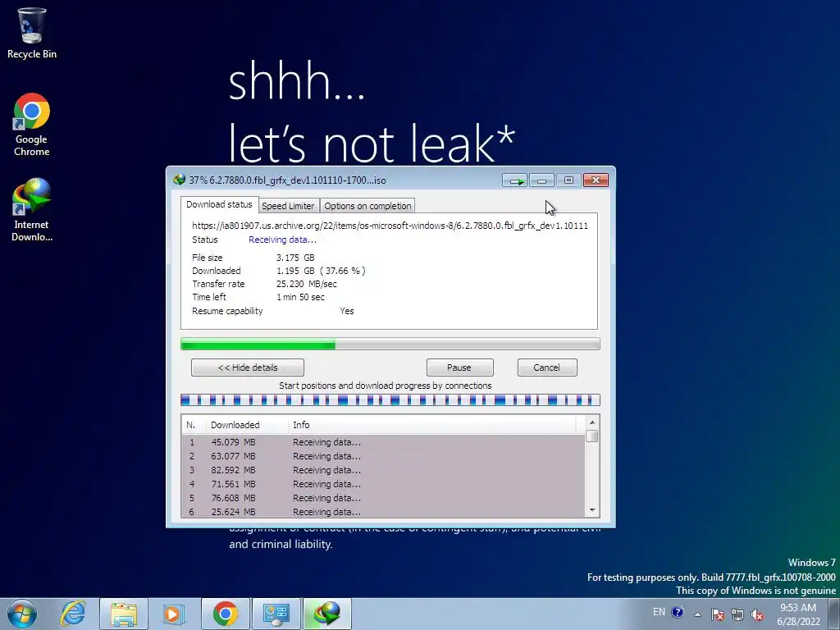Image resolution: width=840 pixels, height=630 pixels.
Task: Click the Hide details button
Action: tap(248, 367)
